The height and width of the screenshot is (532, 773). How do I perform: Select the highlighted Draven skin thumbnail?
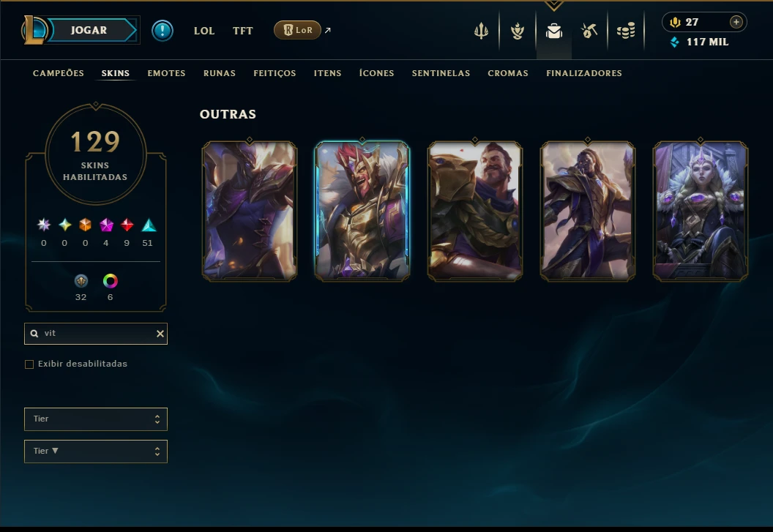coord(362,211)
